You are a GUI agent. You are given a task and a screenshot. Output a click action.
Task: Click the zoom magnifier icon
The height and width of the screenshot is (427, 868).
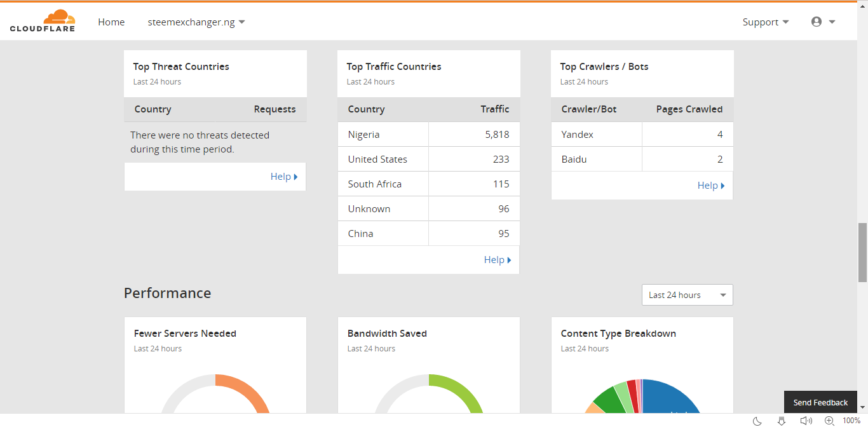click(x=829, y=421)
